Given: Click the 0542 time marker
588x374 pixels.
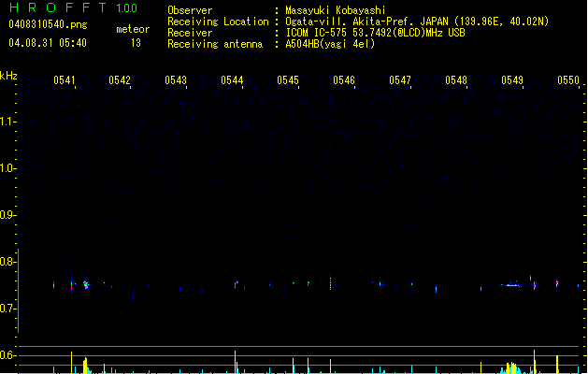Looking at the screenshot, I should point(120,80).
